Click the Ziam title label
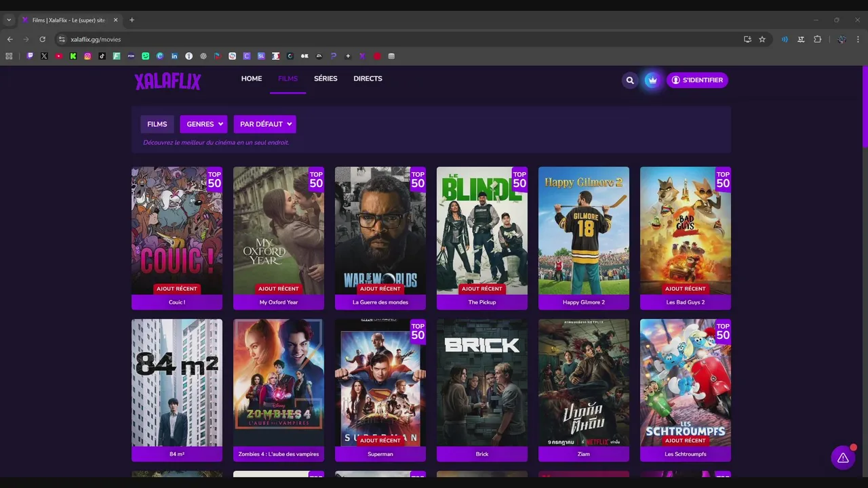The height and width of the screenshot is (488, 868). pyautogui.click(x=584, y=454)
